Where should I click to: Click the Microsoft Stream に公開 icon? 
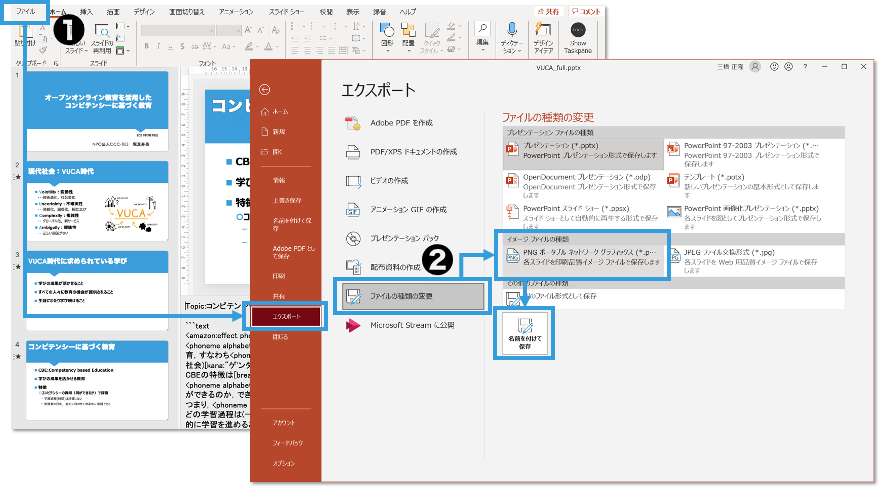click(352, 326)
